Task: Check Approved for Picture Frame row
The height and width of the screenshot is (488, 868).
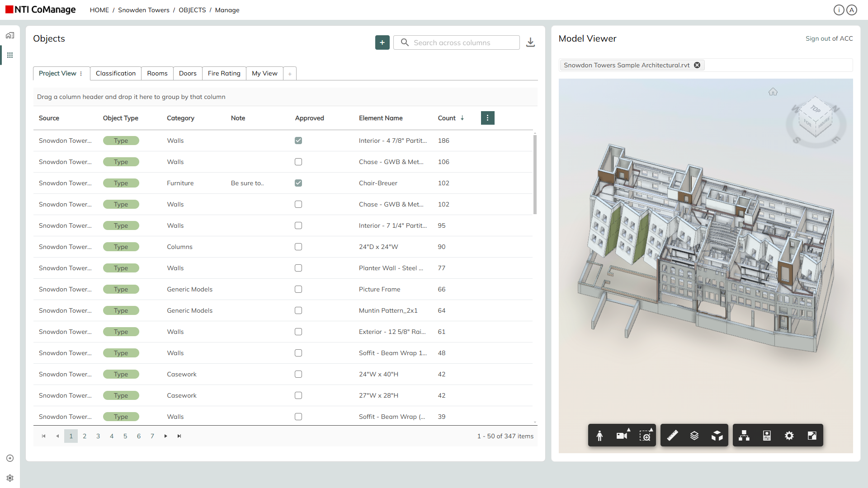Action: (x=298, y=289)
